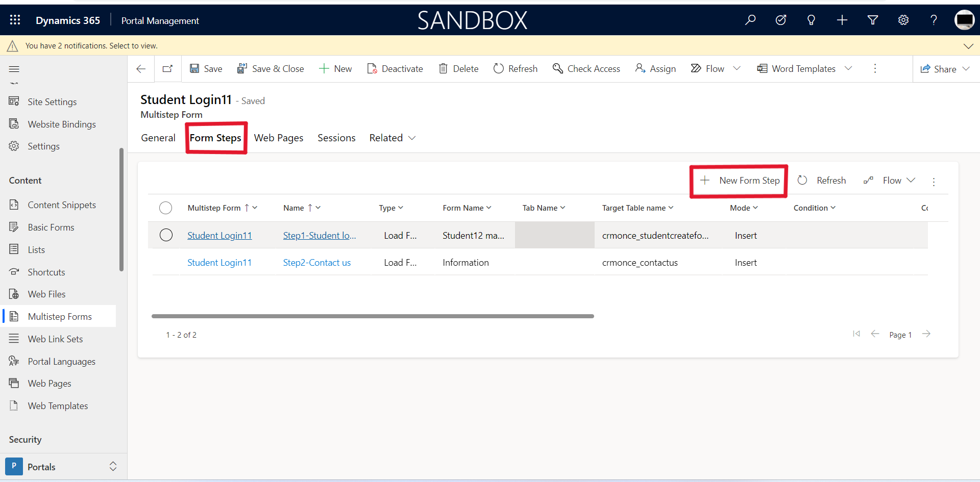Switch to the Form Steps tab
This screenshot has width=980, height=482.
215,138
